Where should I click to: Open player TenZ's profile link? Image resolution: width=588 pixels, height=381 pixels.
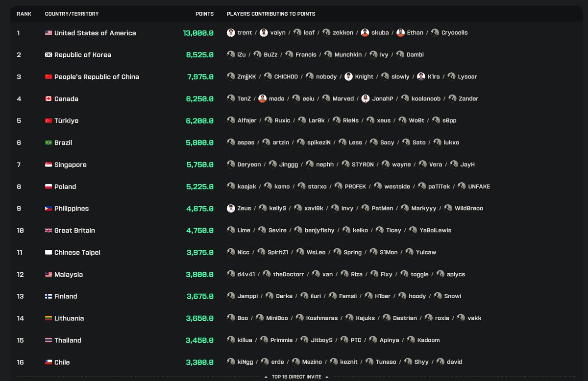(244, 99)
